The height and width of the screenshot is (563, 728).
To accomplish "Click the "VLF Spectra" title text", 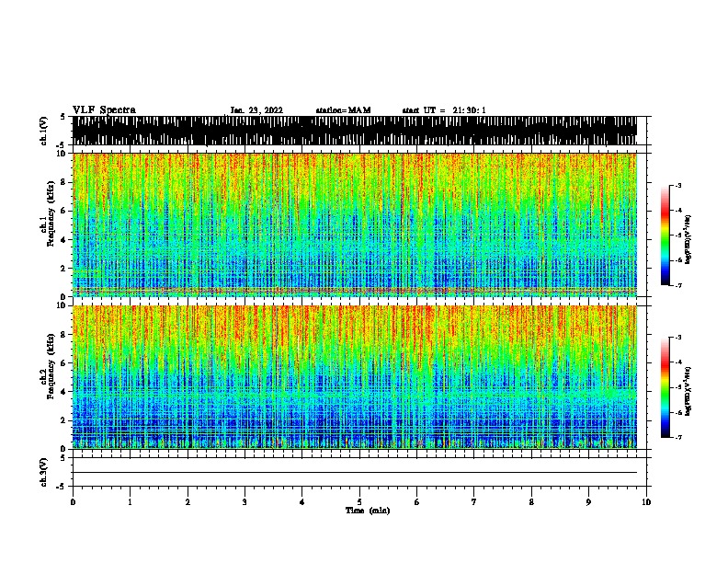I will coord(104,110).
